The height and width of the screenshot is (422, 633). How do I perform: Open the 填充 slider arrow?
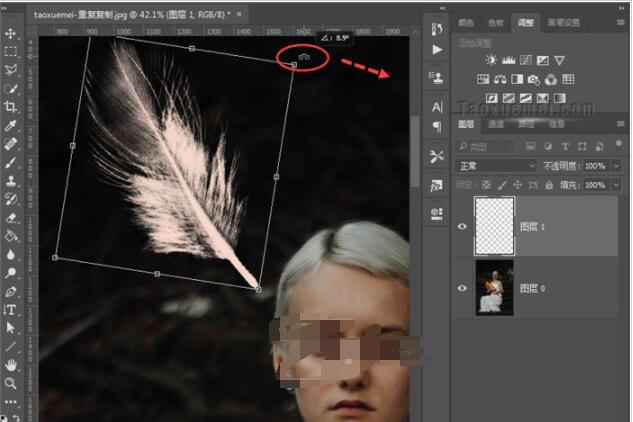coord(616,185)
